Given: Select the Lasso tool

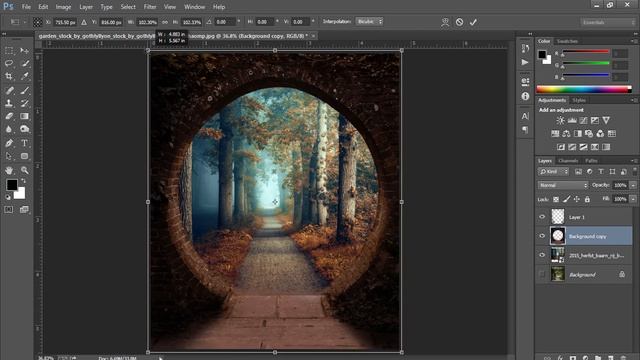Looking at the screenshot, I should click(9, 63).
